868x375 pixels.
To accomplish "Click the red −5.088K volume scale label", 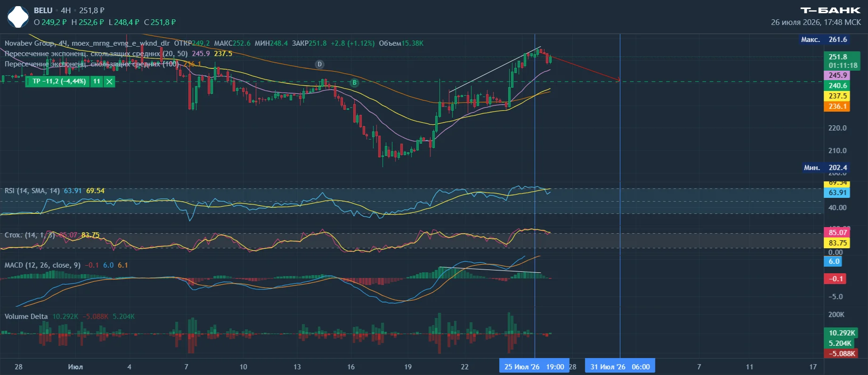I will click(841, 354).
